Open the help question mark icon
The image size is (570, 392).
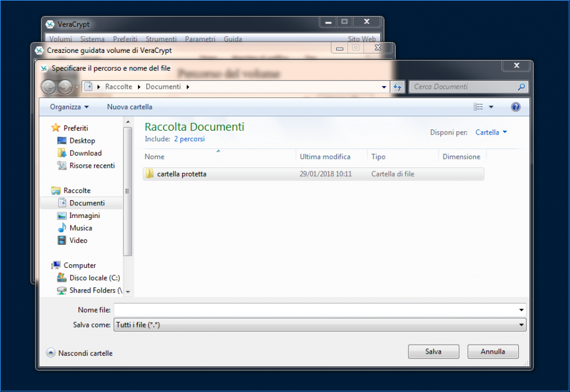515,107
